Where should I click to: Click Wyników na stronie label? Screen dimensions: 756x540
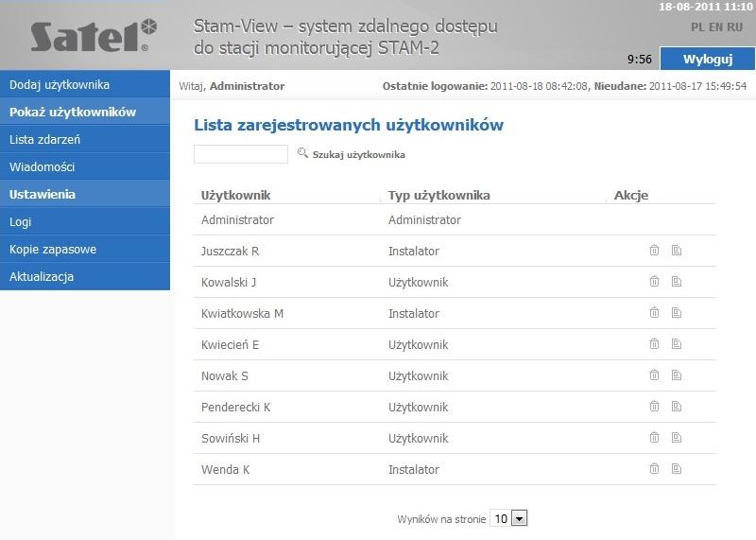[x=441, y=519]
